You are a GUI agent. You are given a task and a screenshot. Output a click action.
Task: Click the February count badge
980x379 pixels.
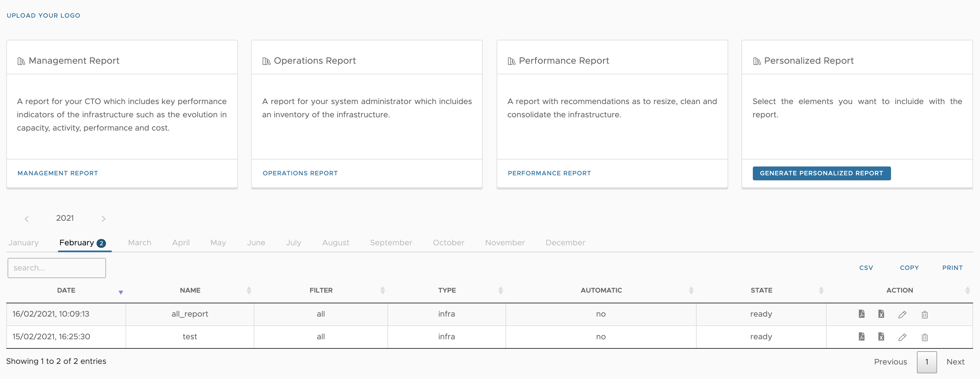pyautogui.click(x=101, y=243)
